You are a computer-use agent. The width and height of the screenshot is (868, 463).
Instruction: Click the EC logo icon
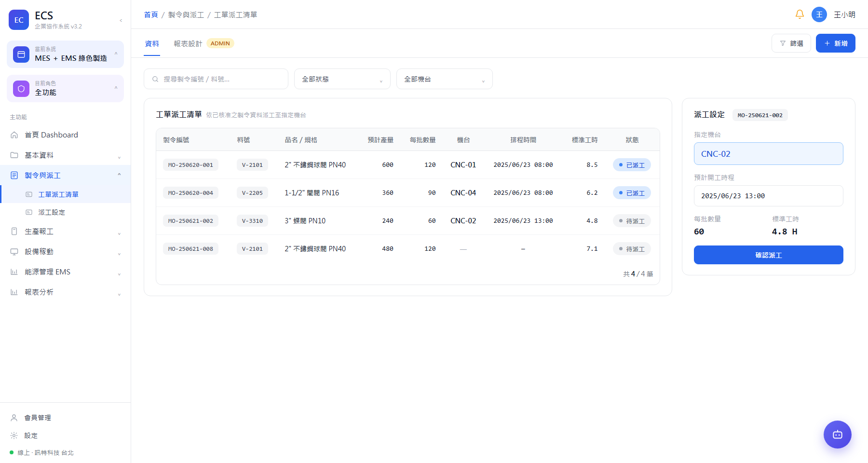[x=19, y=20]
